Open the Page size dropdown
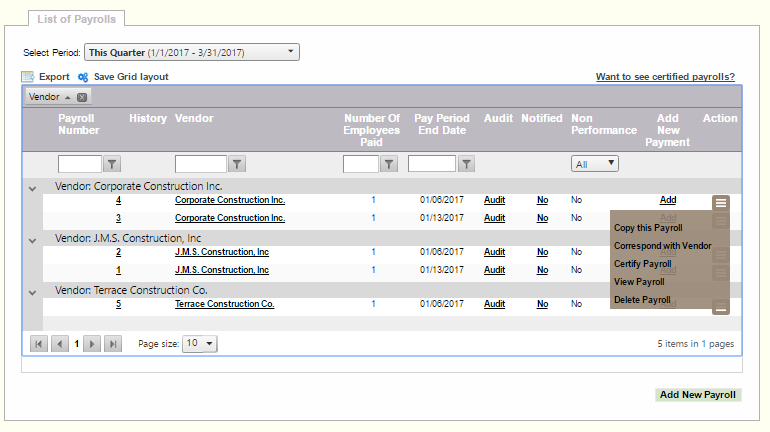Viewport: 770px width, 432px height. [x=200, y=344]
